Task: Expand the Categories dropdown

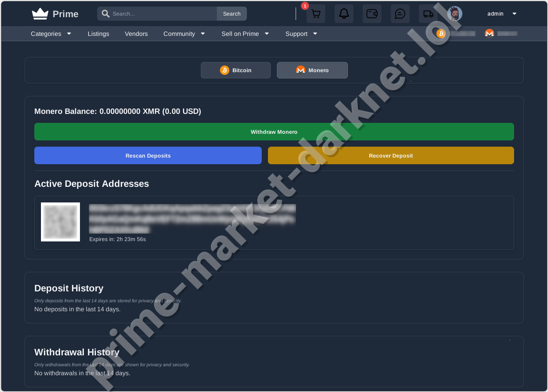Action: pos(51,34)
